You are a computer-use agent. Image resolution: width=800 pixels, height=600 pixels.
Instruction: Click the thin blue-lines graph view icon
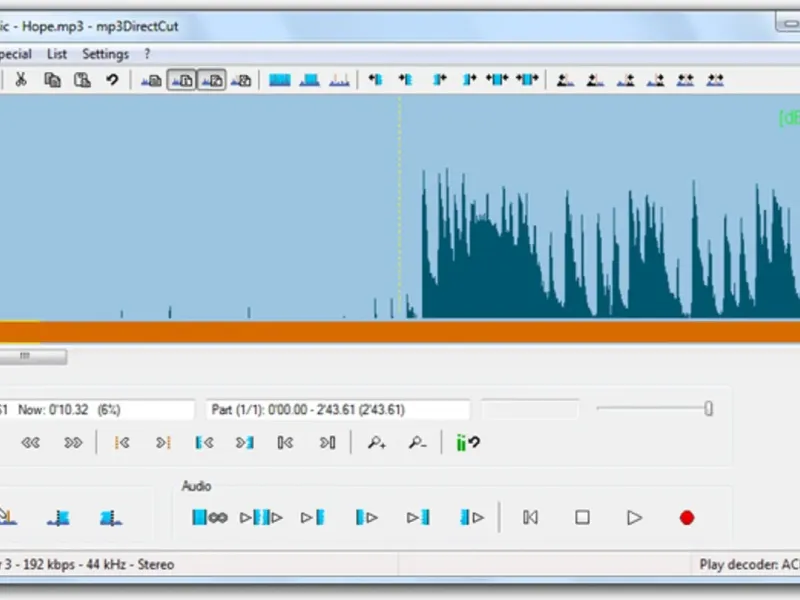tap(339, 80)
